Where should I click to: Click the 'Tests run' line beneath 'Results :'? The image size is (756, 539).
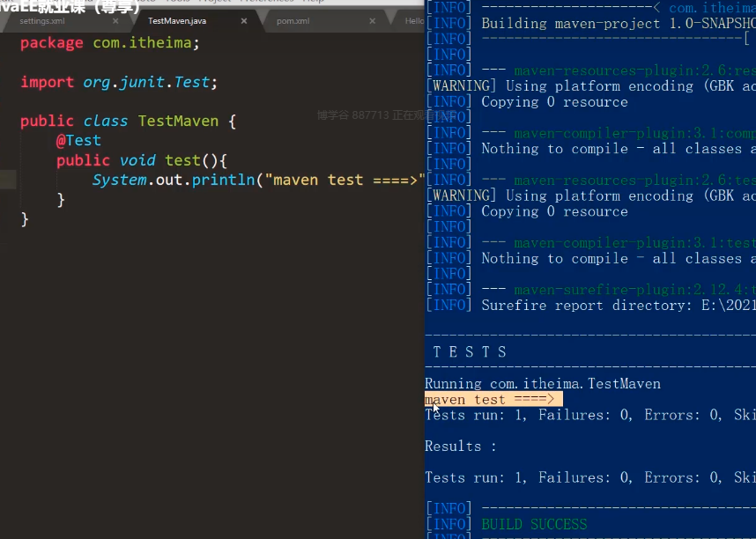coord(590,477)
